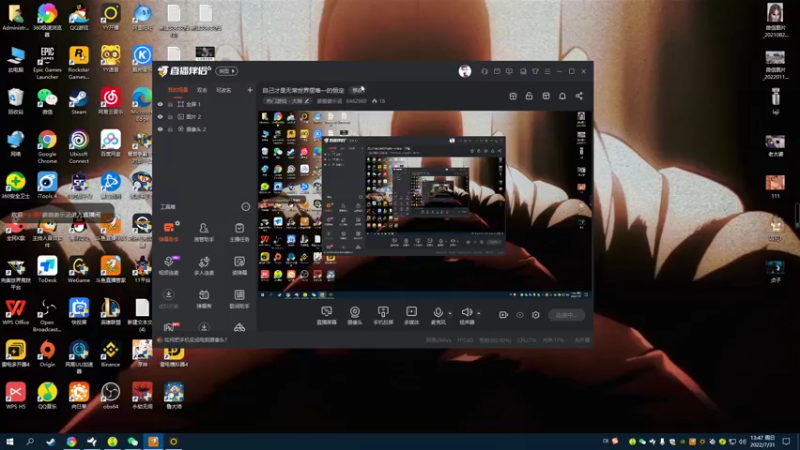Open Ubisoft Connect desktop shortcut
800x450 pixels.
79,147
